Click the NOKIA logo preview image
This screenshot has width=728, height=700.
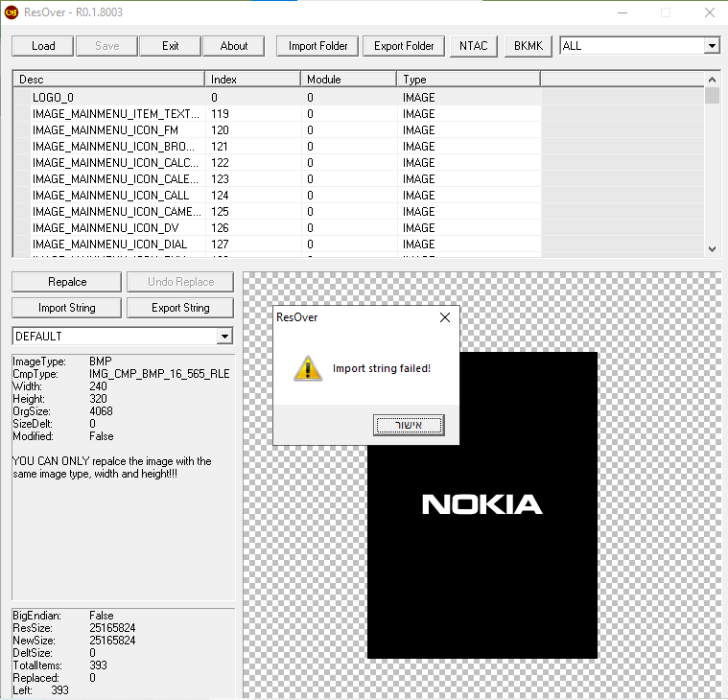[x=481, y=504]
